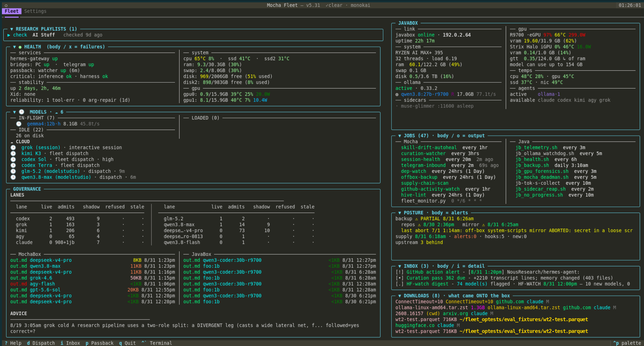Click the warning triangle beside mirror 8/31
This screenshot has height=346, width=644.
point(484,225)
